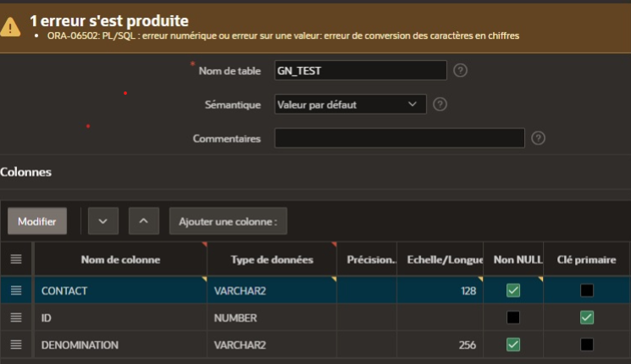Move selected column up with chevron button
This screenshot has height=364, width=631.
144,221
